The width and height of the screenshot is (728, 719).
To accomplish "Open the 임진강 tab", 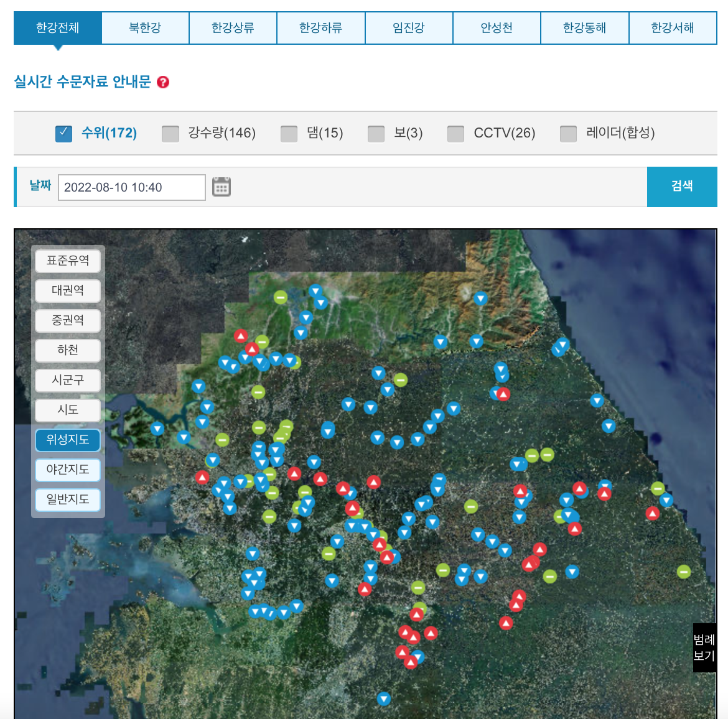I will pos(409,28).
